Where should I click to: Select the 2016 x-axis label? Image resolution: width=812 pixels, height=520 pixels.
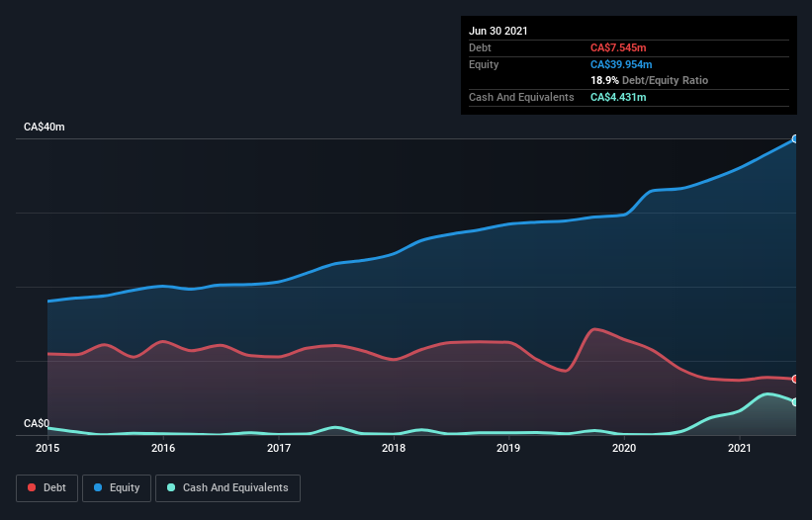[x=163, y=448]
